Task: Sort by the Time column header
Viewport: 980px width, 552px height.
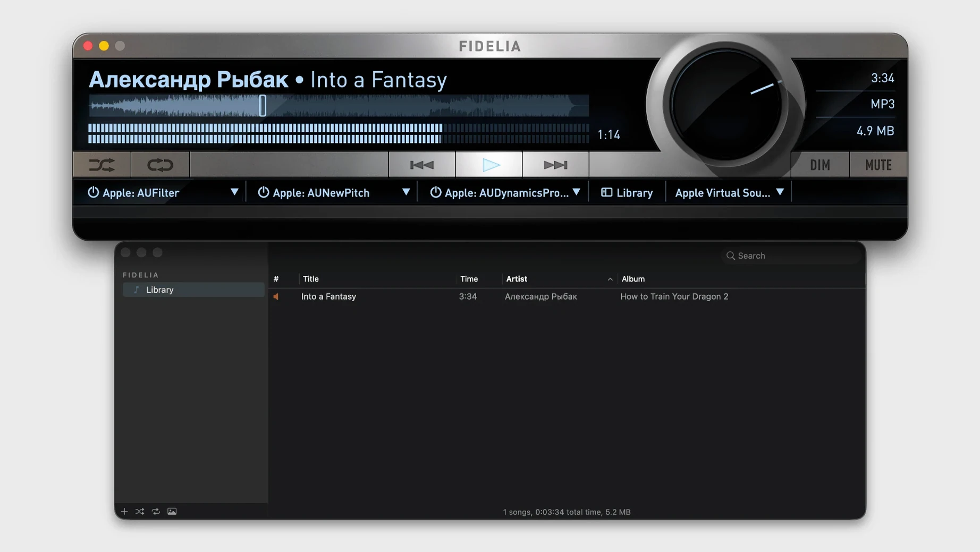Action: [x=469, y=279]
